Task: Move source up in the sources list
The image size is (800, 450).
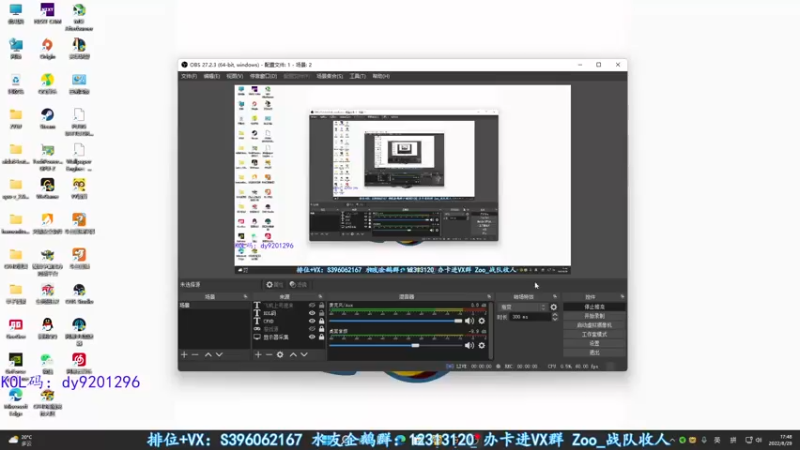Action: [x=293, y=355]
